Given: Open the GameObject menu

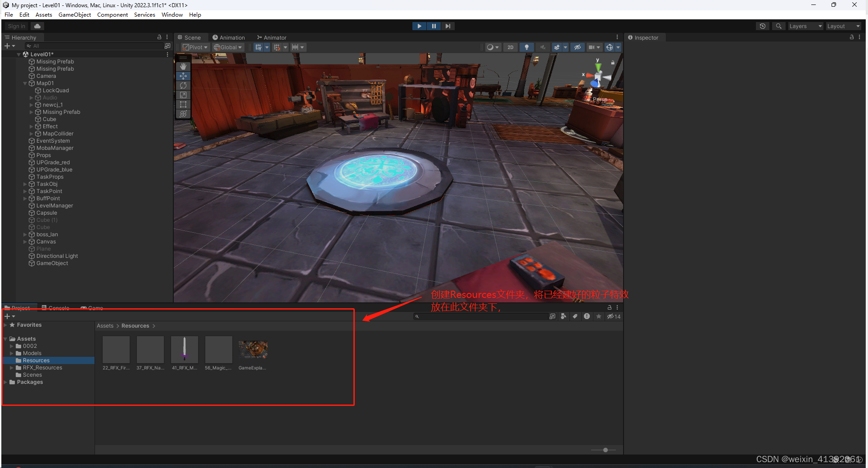Looking at the screenshot, I should [74, 14].
